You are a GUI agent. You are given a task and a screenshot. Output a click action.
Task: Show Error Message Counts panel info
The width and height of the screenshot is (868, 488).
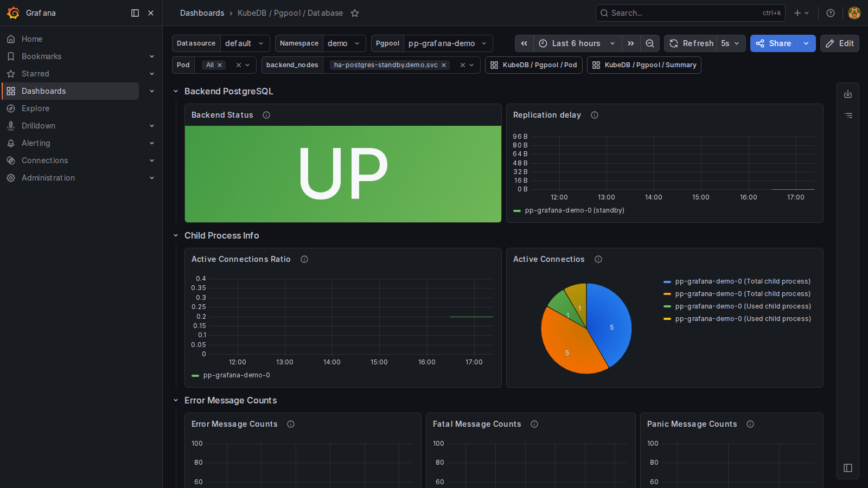tap(291, 424)
